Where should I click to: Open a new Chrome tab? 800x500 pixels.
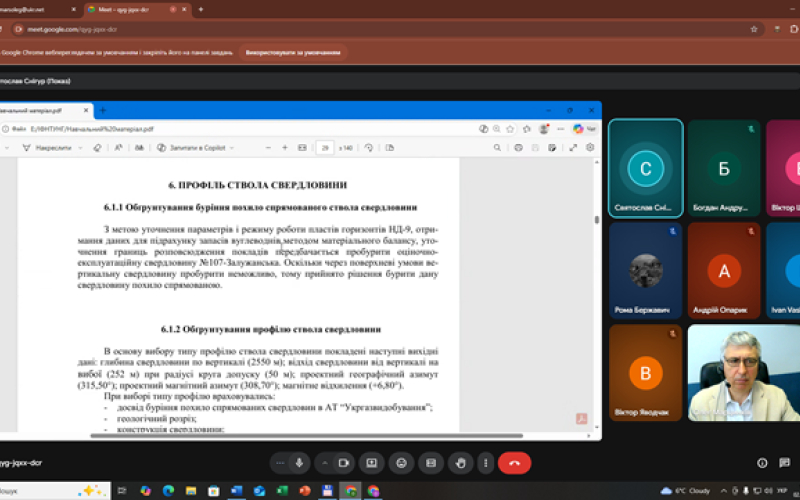[x=200, y=9]
